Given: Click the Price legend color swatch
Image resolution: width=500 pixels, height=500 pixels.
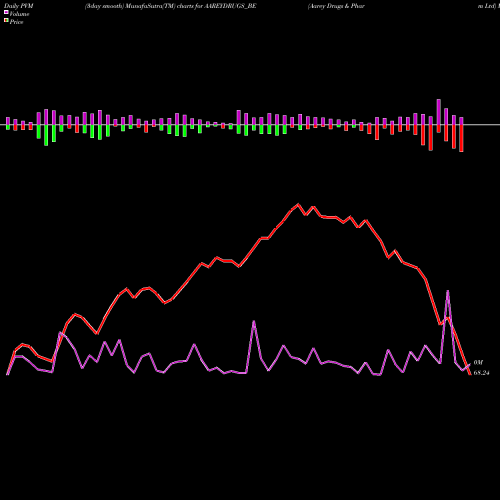Looking at the screenshot, I should (6, 21).
